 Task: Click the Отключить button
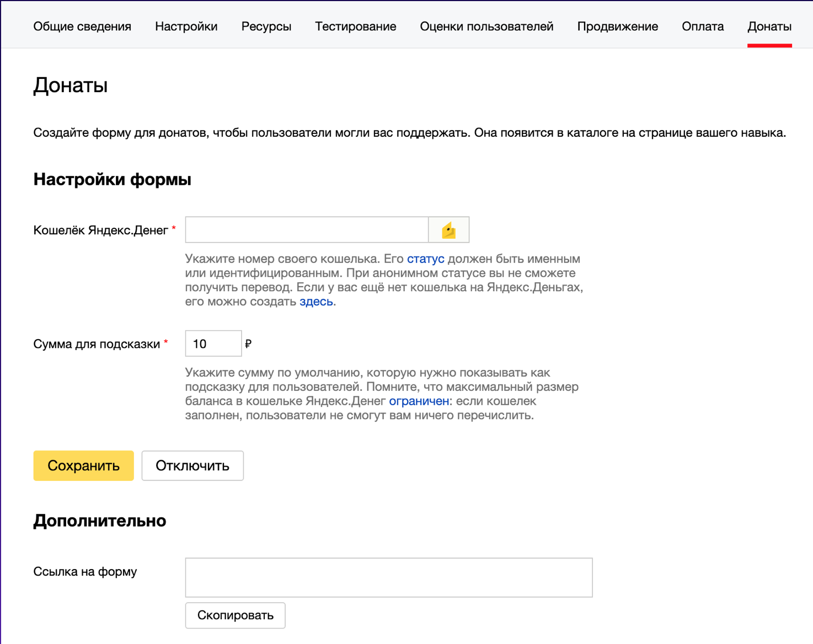[x=192, y=465]
